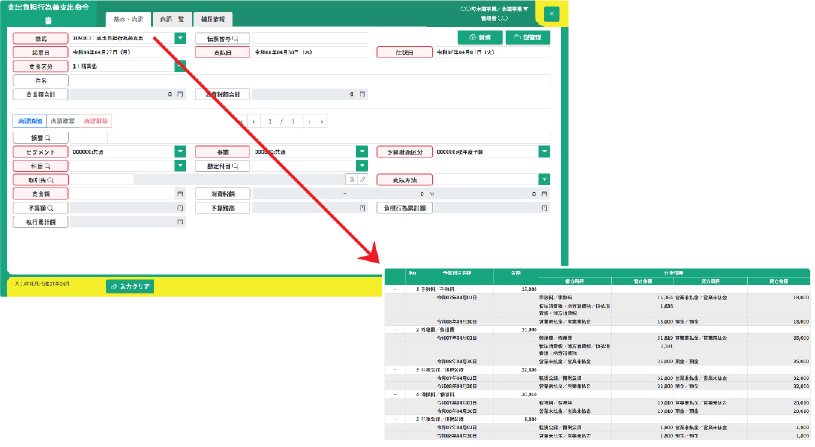Expand the 部門 dropdown
Viewport: 815px width, 447px height.
(362, 152)
